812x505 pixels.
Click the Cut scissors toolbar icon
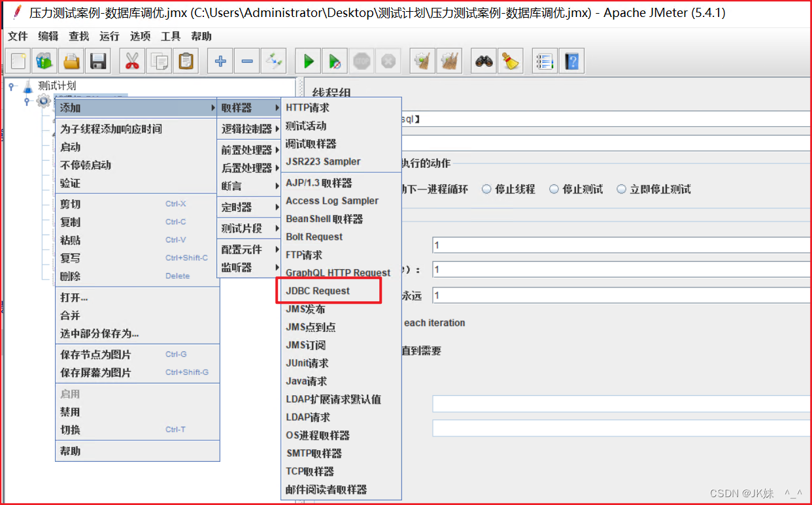click(132, 61)
